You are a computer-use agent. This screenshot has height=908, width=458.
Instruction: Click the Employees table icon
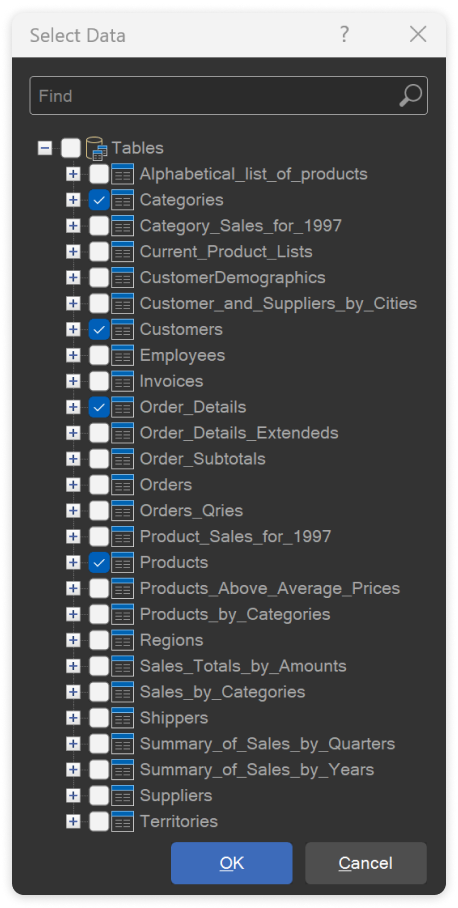pos(122,356)
